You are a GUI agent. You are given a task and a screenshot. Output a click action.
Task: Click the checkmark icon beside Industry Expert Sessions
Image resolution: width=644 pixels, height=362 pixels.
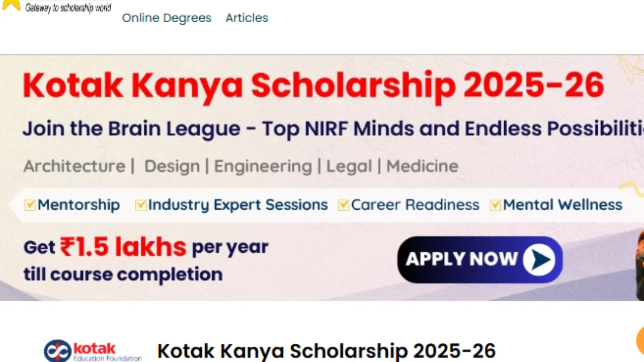click(x=141, y=205)
